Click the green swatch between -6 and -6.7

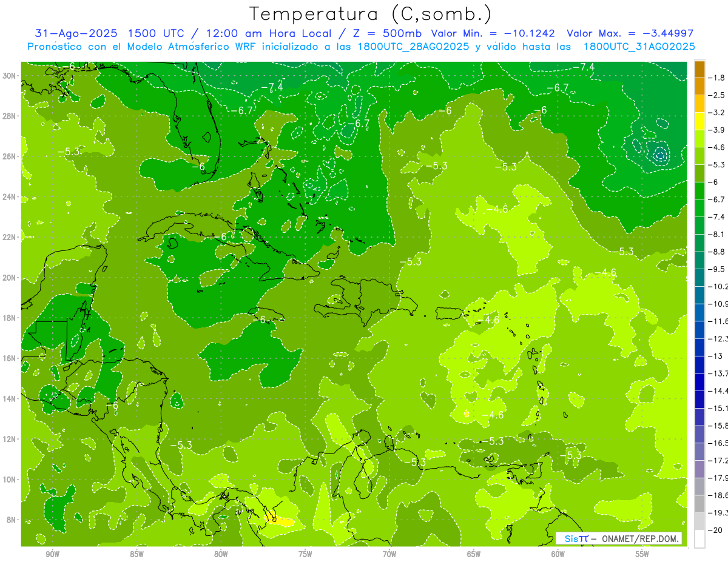pos(699,191)
